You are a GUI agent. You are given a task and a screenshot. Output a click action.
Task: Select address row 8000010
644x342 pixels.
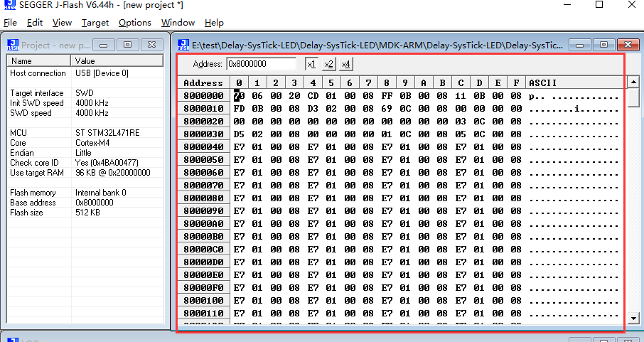pos(203,108)
